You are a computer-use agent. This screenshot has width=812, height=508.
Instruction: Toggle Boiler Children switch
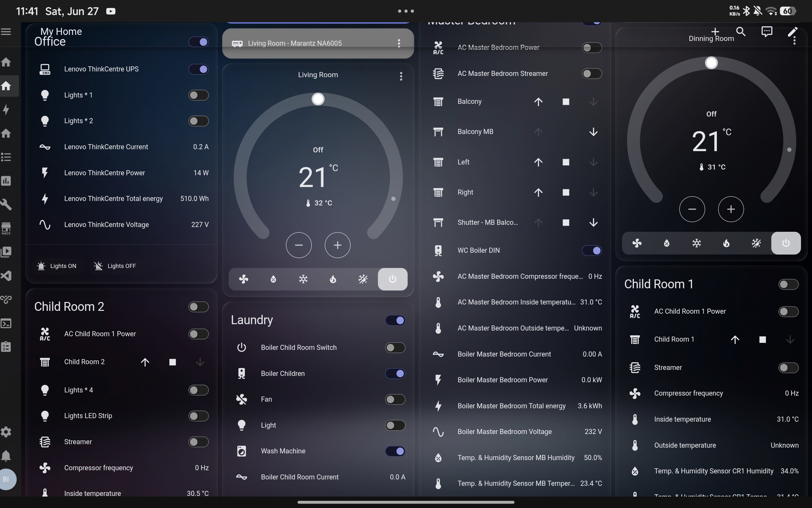(395, 373)
